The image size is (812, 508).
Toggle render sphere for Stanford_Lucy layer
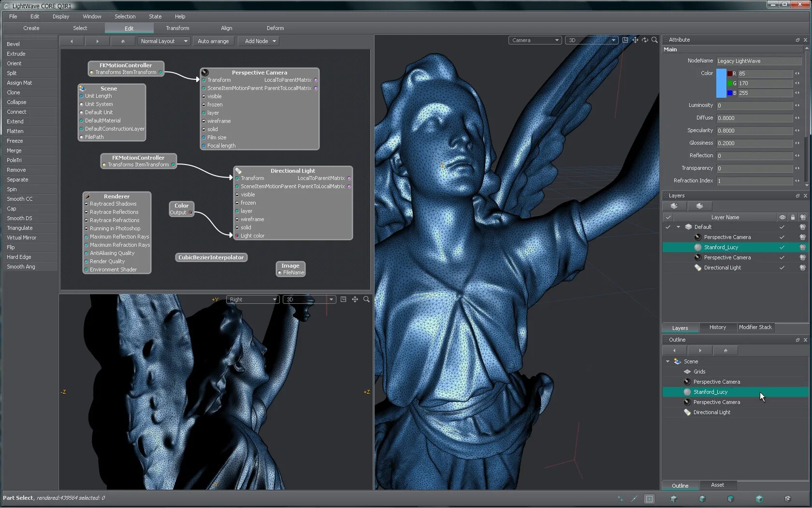[x=803, y=247]
